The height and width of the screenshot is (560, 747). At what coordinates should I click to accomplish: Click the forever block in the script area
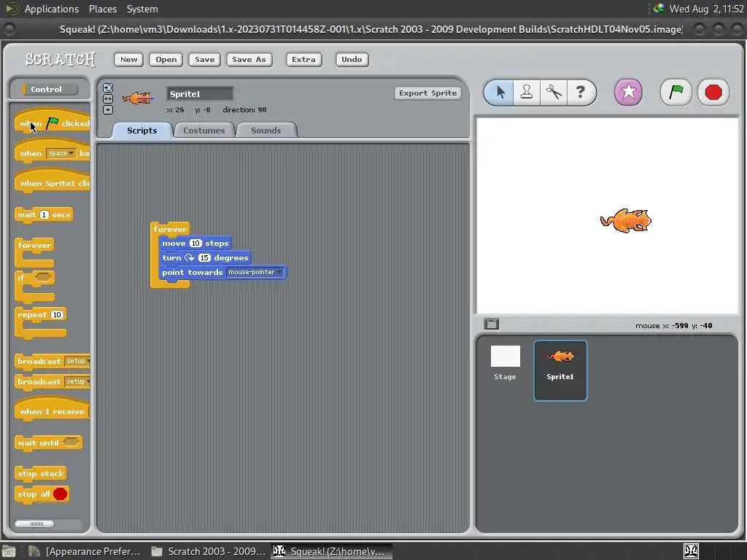[x=169, y=229]
